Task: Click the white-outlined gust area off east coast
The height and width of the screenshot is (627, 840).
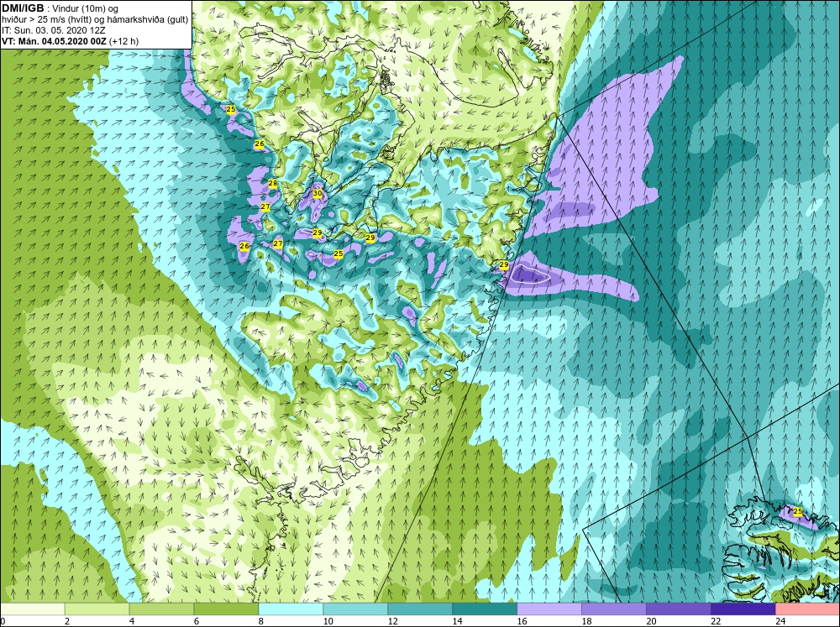Action: click(x=529, y=274)
